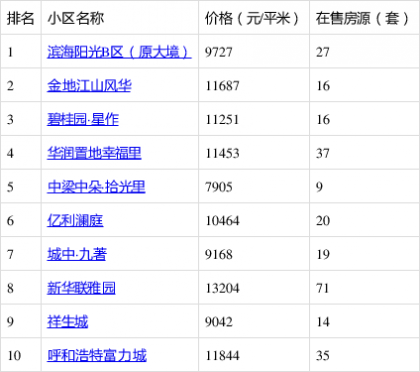Image resolution: width=420 pixels, height=372 pixels.
Task: Open the 滨海阳光B区（原大境） link
Action: click(119, 52)
